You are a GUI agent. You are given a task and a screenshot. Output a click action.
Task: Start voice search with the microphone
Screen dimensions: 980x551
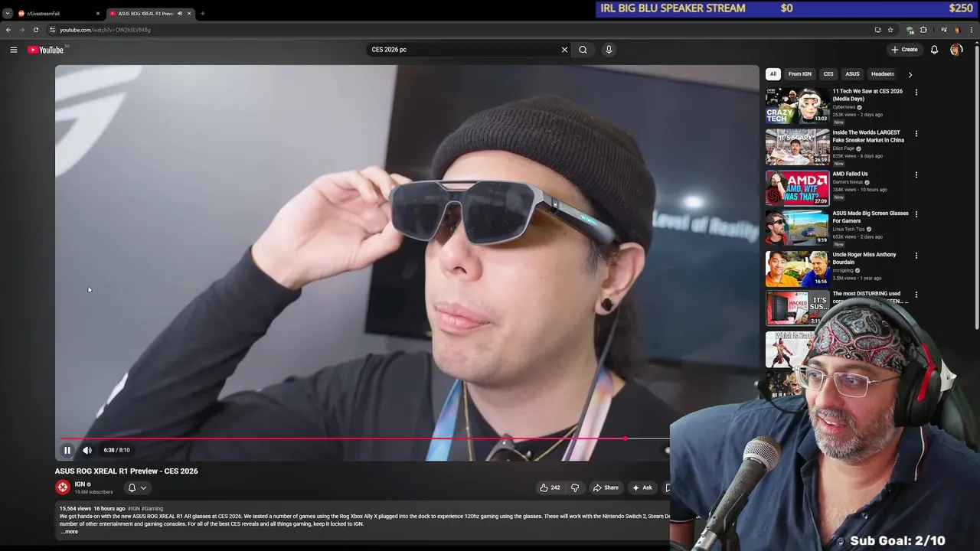pyautogui.click(x=609, y=50)
